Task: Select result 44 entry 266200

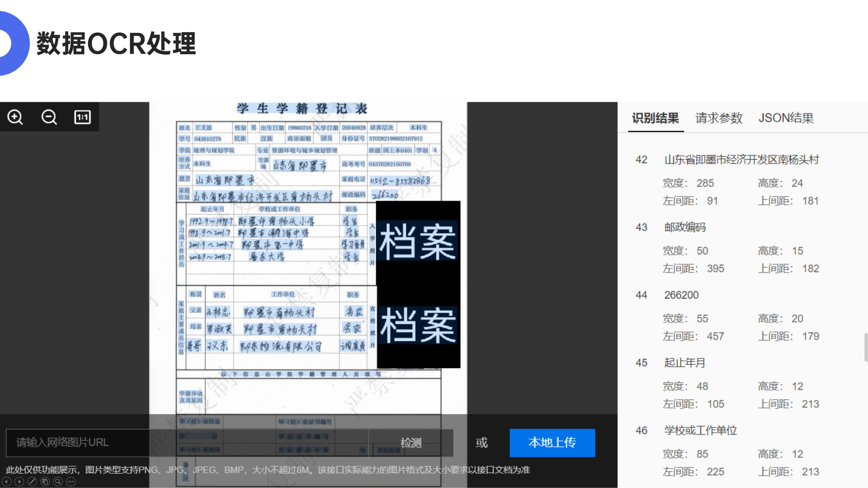Action: click(681, 295)
